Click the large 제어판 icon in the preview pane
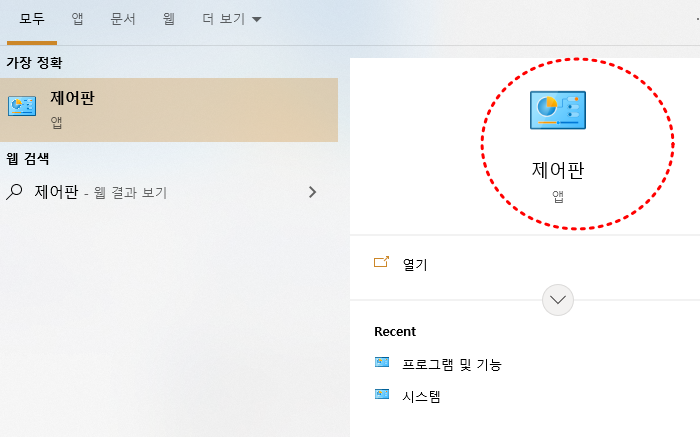Screen dimensions: 700x437 pos(558,110)
